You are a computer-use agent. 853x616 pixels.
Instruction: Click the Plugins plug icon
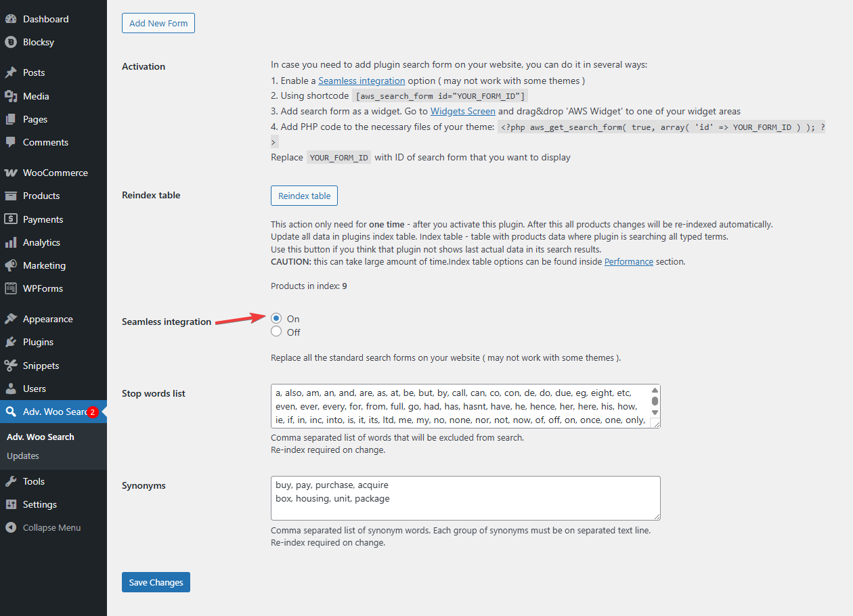click(x=11, y=342)
